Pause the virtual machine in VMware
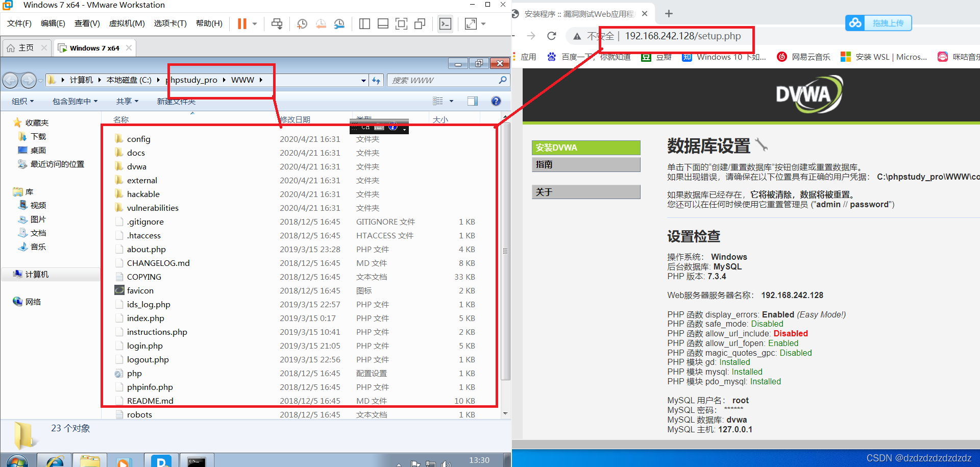Image resolution: width=980 pixels, height=467 pixels. tap(242, 23)
